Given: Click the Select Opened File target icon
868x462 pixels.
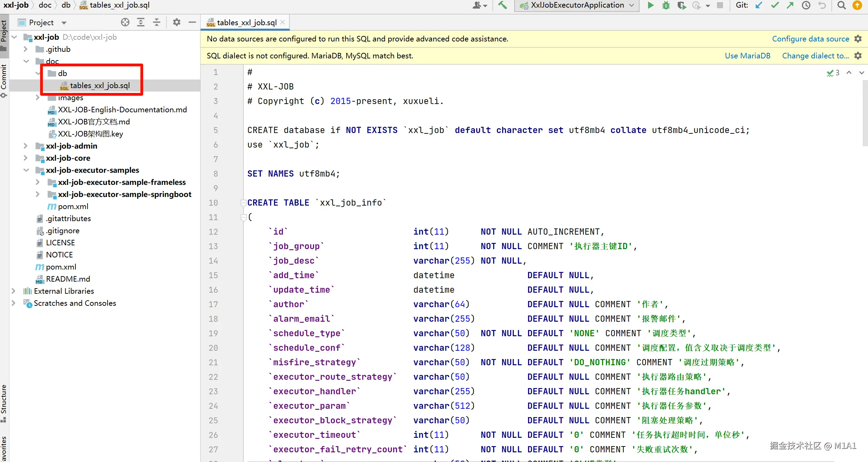Looking at the screenshot, I should coord(125,22).
